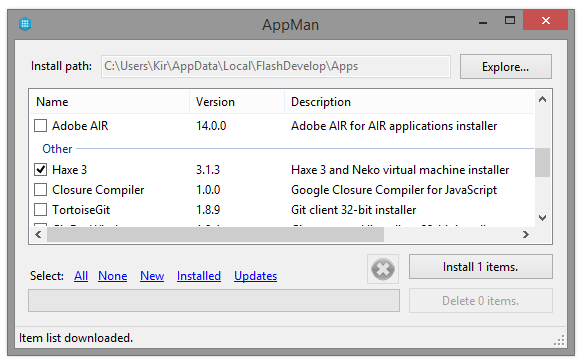Click the vertical scrollbar down arrow

pyautogui.click(x=543, y=218)
